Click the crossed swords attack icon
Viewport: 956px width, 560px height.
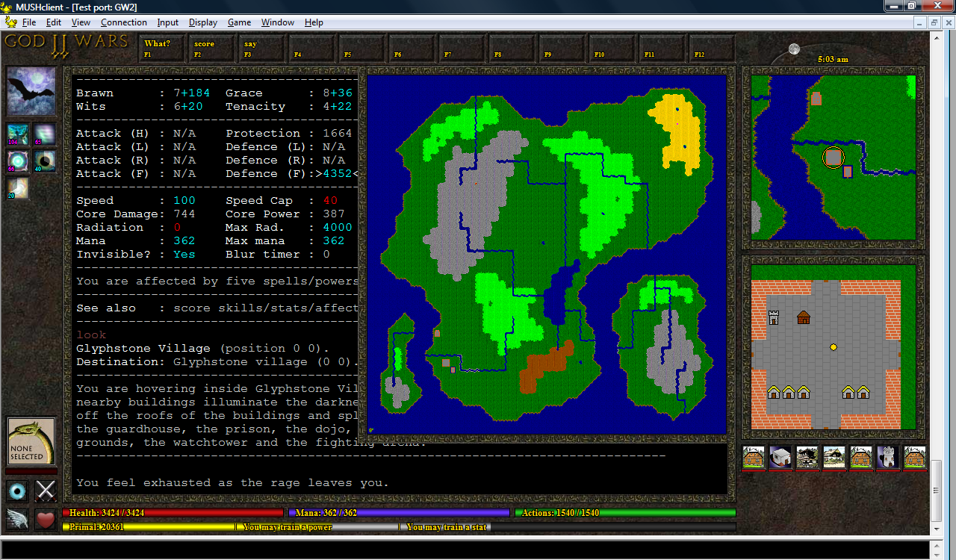(46, 491)
